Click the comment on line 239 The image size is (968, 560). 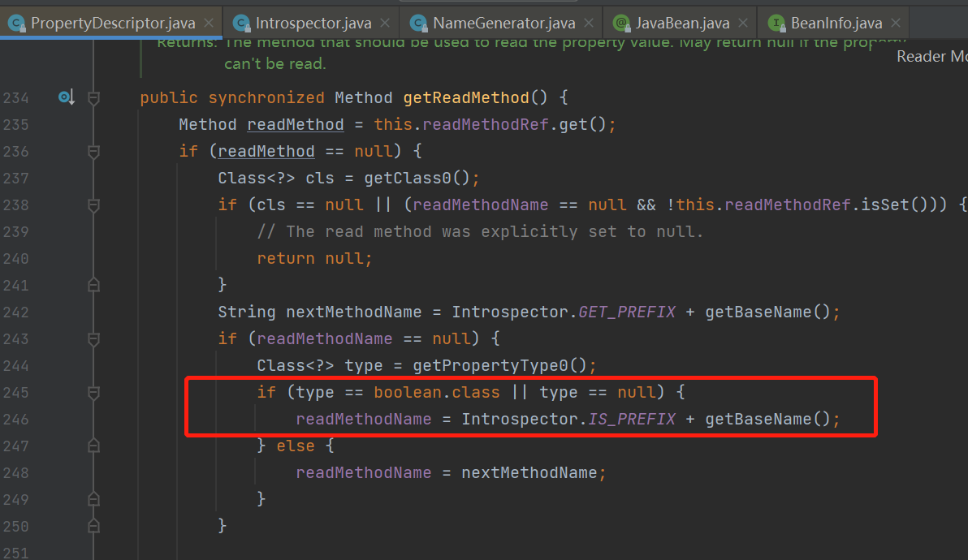tap(480, 232)
